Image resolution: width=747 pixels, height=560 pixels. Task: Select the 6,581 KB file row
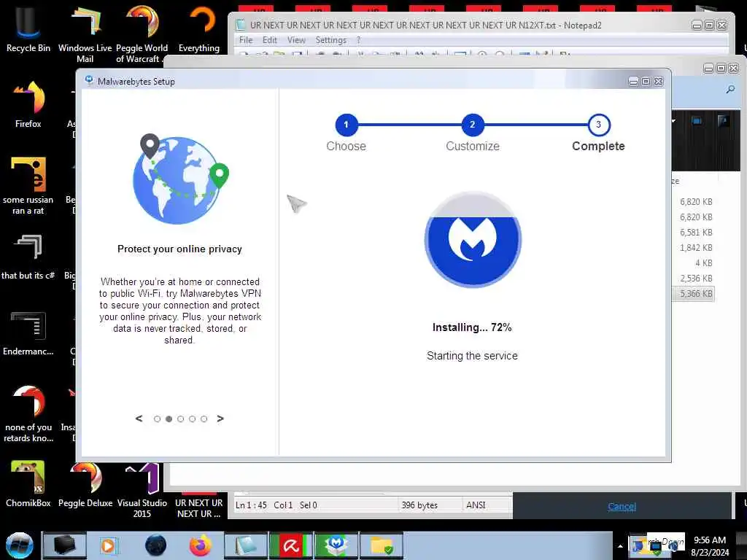click(x=693, y=233)
